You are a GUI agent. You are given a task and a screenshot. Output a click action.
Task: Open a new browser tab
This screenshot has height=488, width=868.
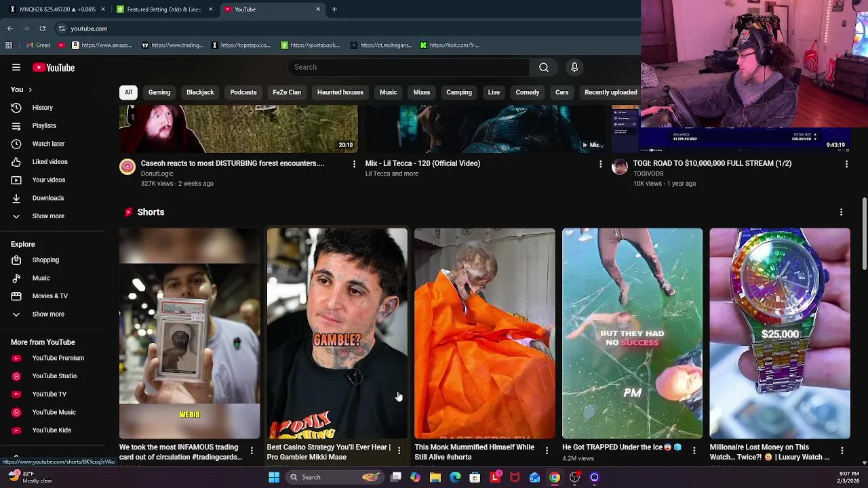click(x=334, y=9)
